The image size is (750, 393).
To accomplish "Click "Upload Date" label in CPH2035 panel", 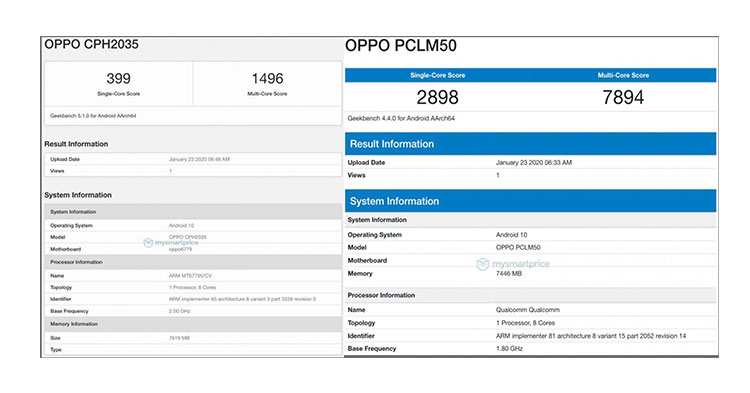I will pos(65,159).
